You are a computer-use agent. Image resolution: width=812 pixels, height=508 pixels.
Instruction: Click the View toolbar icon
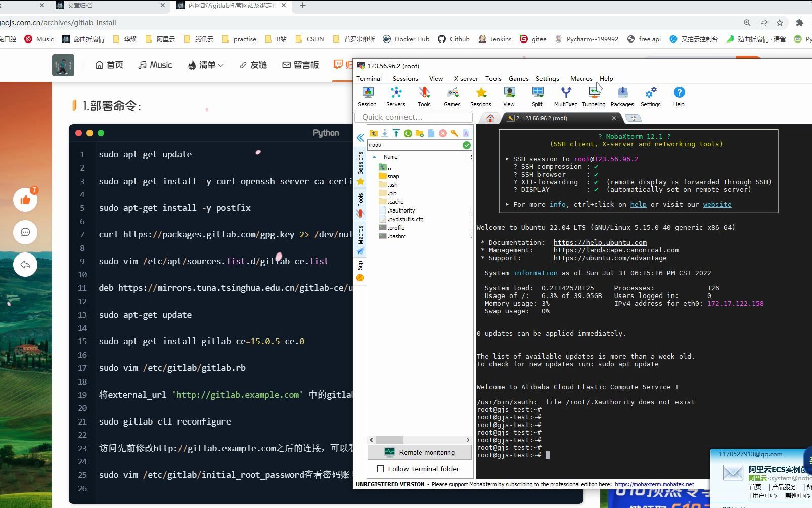pos(509,96)
